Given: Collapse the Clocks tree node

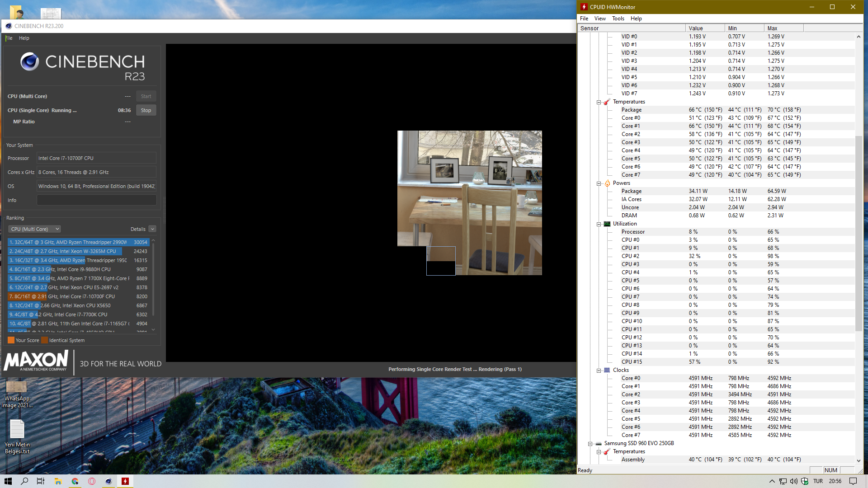Looking at the screenshot, I should (x=599, y=371).
